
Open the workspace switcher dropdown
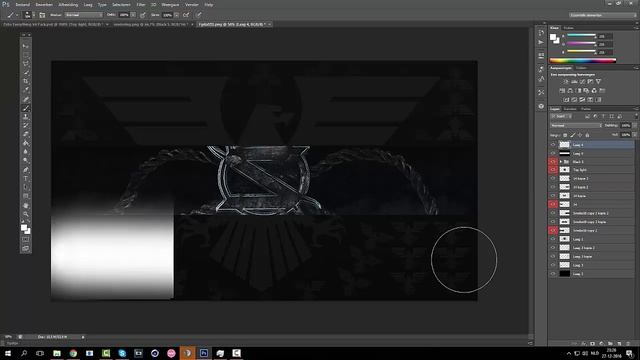602,15
